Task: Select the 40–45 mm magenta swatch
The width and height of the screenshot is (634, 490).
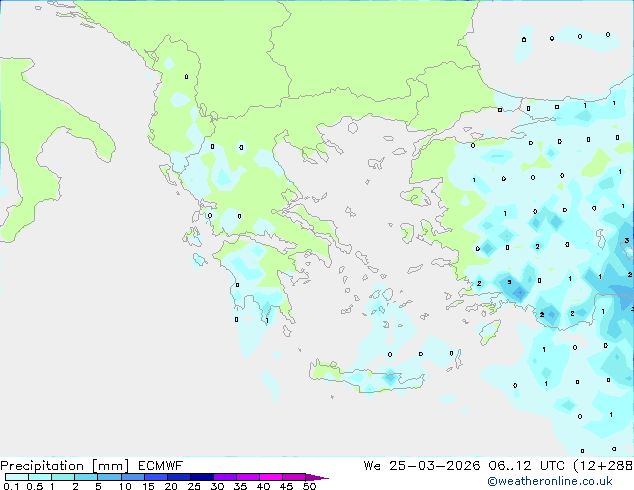Action: 271,477
